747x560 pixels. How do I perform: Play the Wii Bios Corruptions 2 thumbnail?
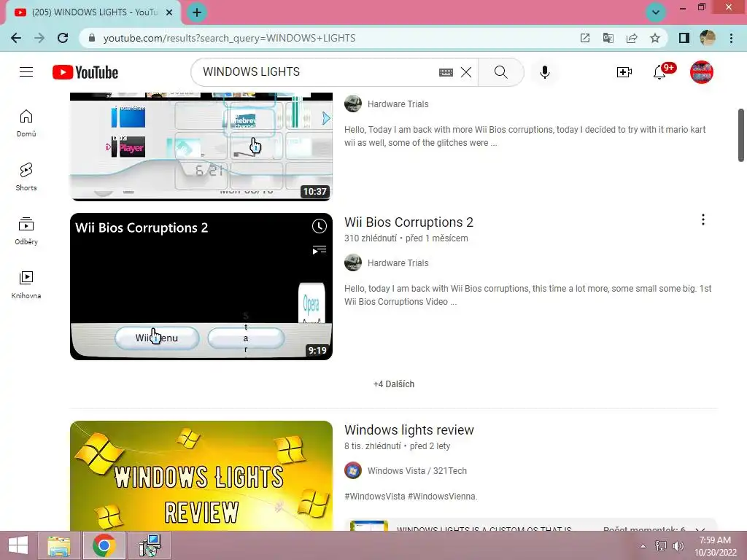[201, 286]
